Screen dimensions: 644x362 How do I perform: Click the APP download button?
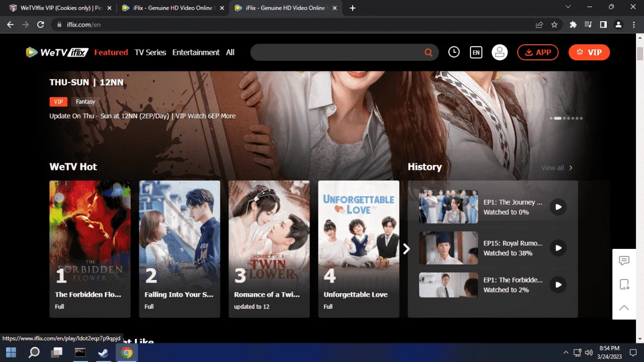pos(538,52)
